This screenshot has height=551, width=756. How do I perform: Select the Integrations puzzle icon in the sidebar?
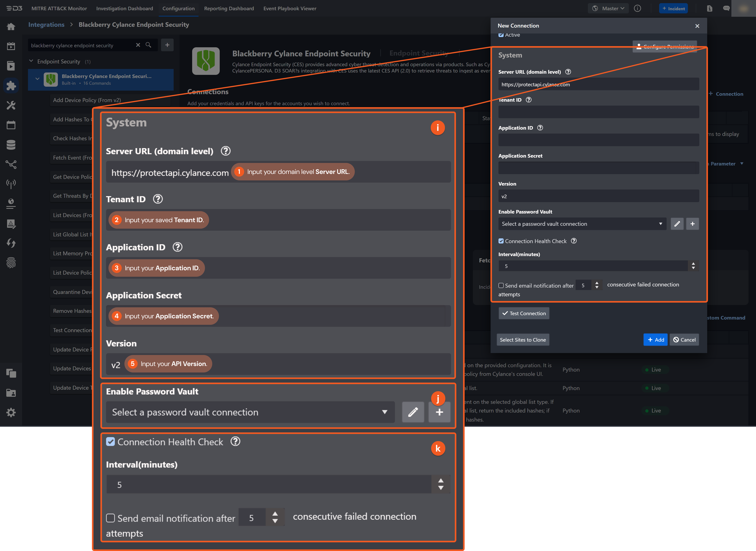pyautogui.click(x=11, y=85)
